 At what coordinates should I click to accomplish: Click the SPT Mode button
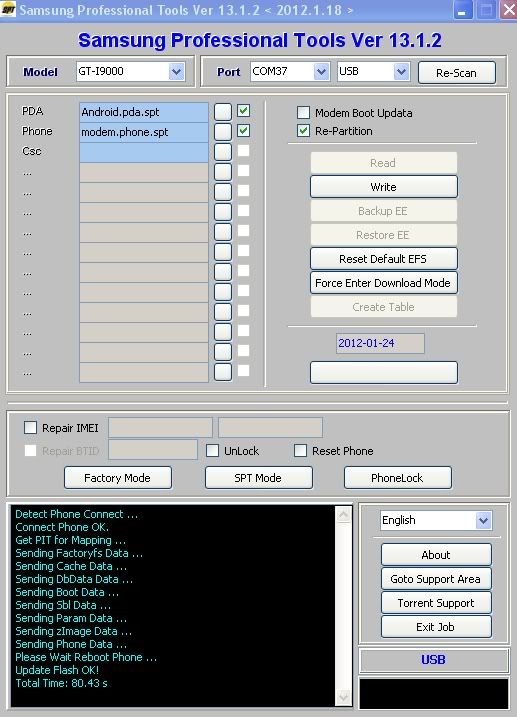pos(259,478)
